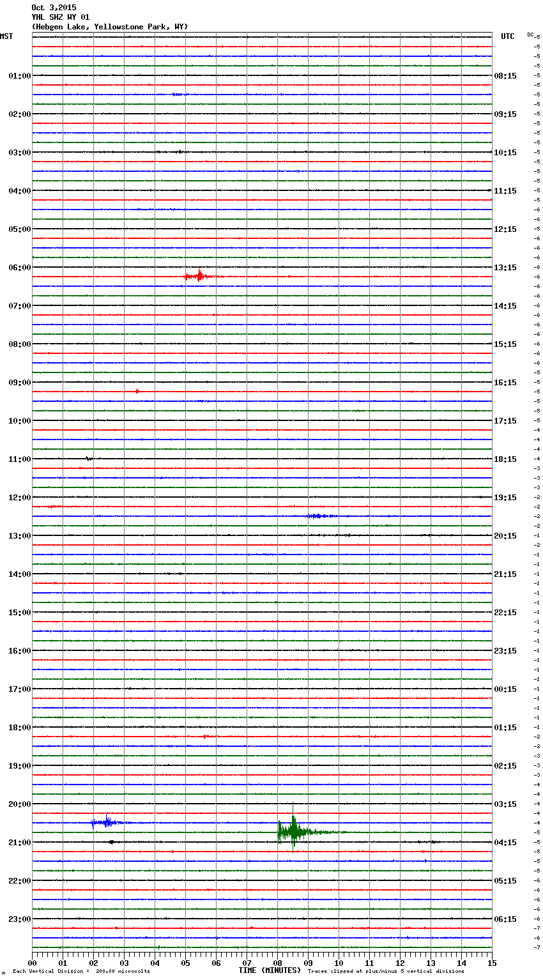The image size is (543, 980).
Task: Click the 12:00 MST time label
Action: point(20,498)
